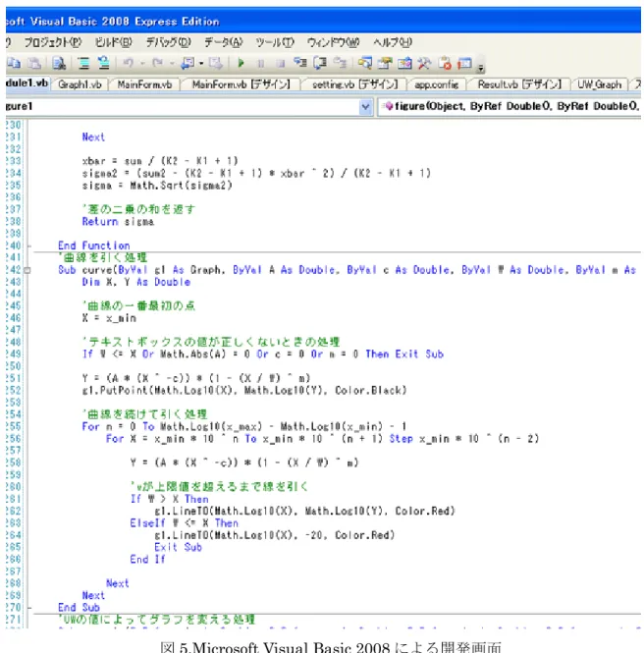Switch to the app.config tab

pos(436,84)
